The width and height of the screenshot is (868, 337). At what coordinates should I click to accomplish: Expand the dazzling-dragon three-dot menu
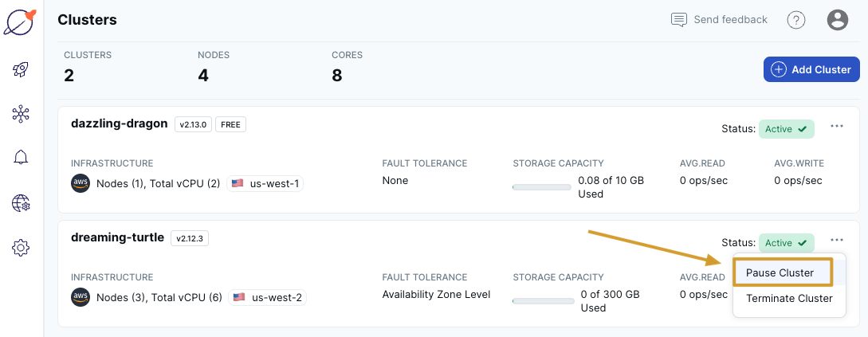pyautogui.click(x=837, y=126)
